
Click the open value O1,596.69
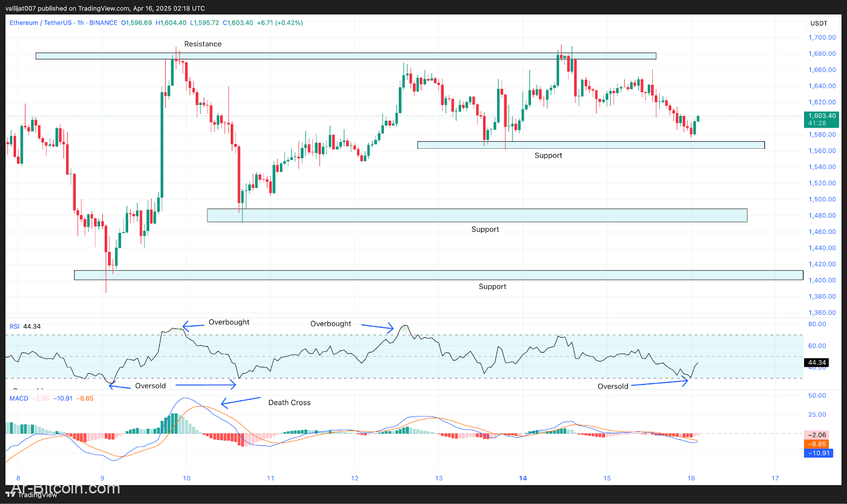click(x=137, y=23)
